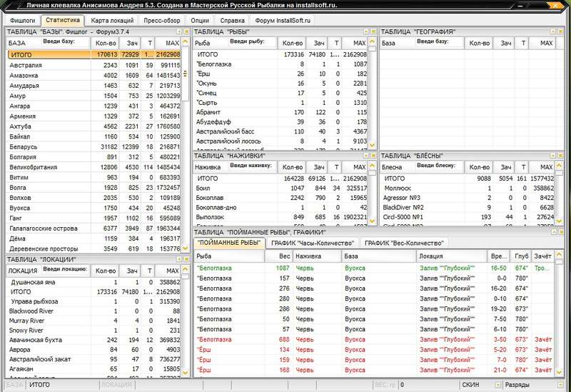Maximize the "НАЖИВКИ" table panel icon
Screen dimensions: 571x392
coord(373,156)
